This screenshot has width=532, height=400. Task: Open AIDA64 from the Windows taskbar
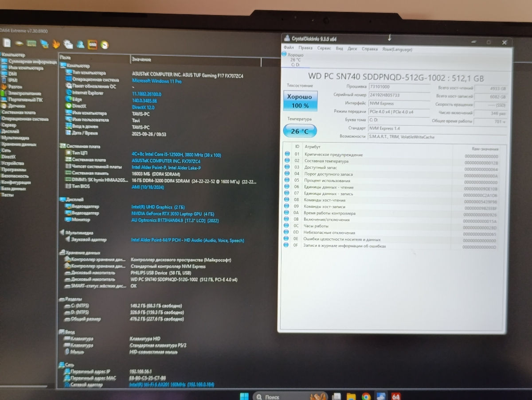click(x=396, y=396)
